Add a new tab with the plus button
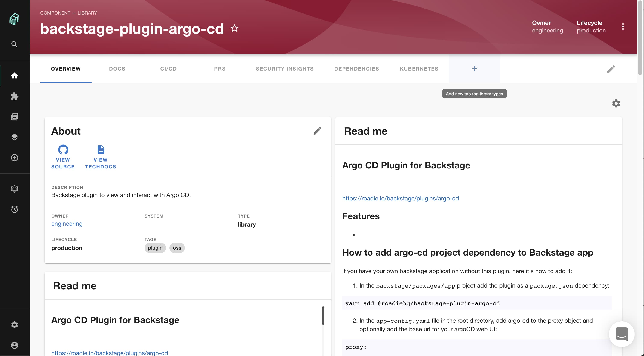644x356 pixels. point(474,68)
